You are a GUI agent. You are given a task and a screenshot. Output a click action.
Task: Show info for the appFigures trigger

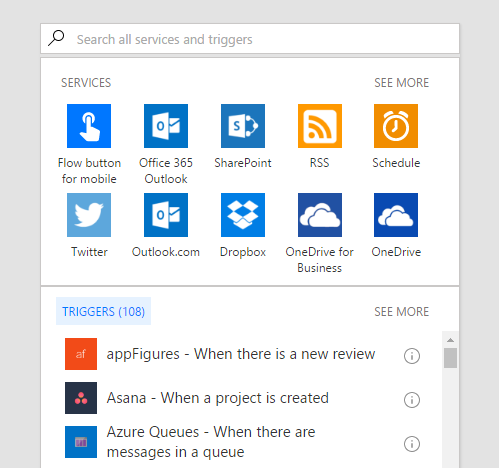pyautogui.click(x=412, y=356)
